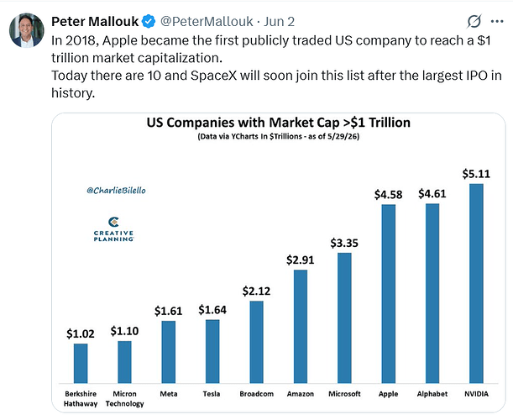Click the Alphabet $4.61 bar
Viewport: 513px width, 420px height.
[x=432, y=293]
